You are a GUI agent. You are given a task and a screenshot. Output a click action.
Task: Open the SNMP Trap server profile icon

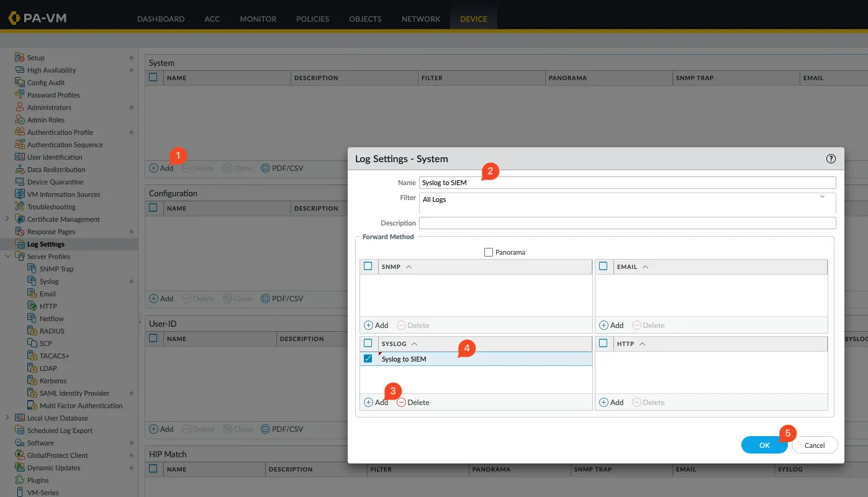(33, 269)
